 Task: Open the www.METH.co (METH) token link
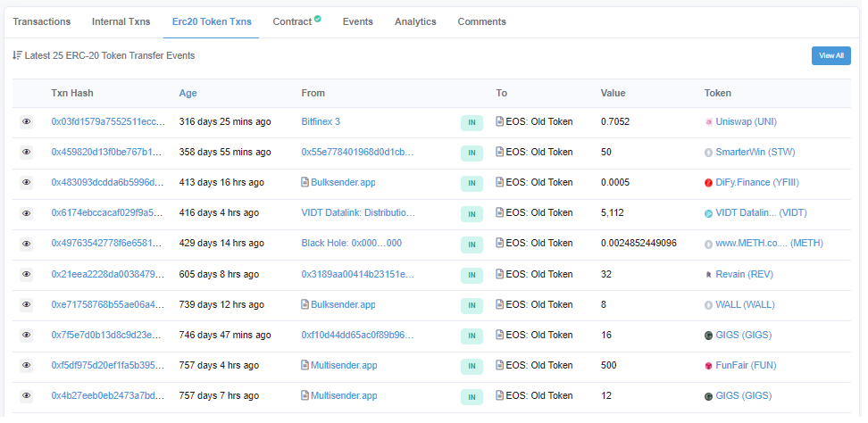[770, 244]
